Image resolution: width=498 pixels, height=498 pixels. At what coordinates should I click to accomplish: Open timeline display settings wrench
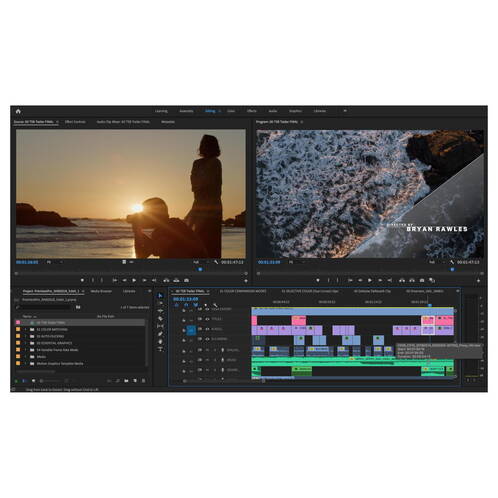(215, 305)
